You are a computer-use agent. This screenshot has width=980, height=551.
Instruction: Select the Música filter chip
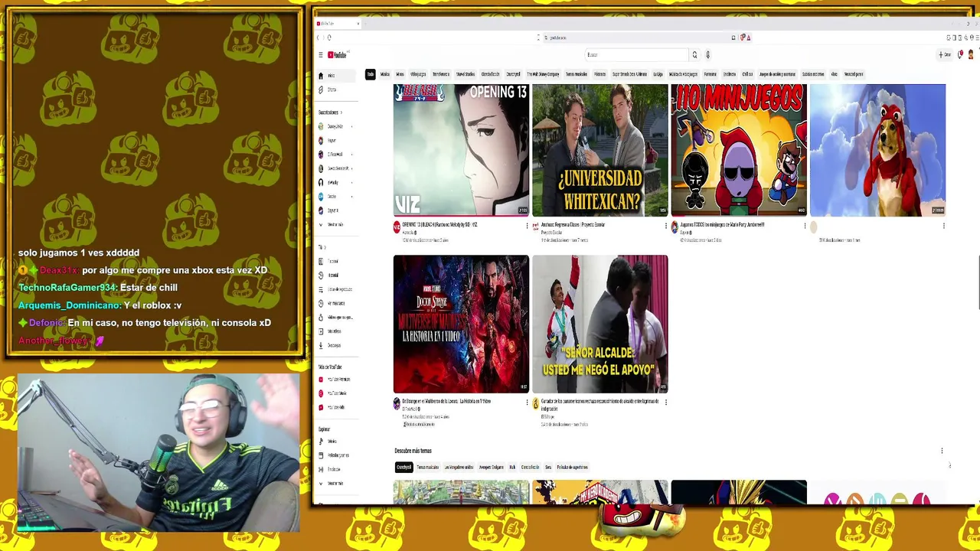(x=385, y=74)
